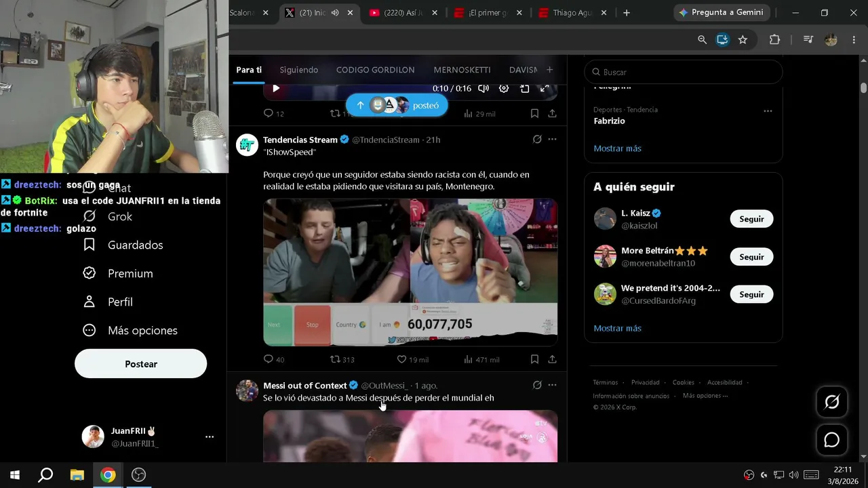Open the Chrome three-dot menu
Image resolution: width=868 pixels, height=488 pixels.
point(854,39)
